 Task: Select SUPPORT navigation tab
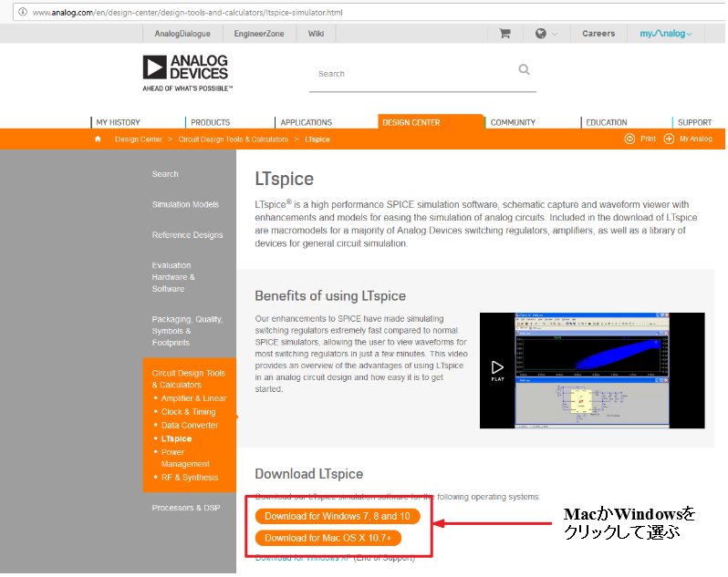coord(694,122)
